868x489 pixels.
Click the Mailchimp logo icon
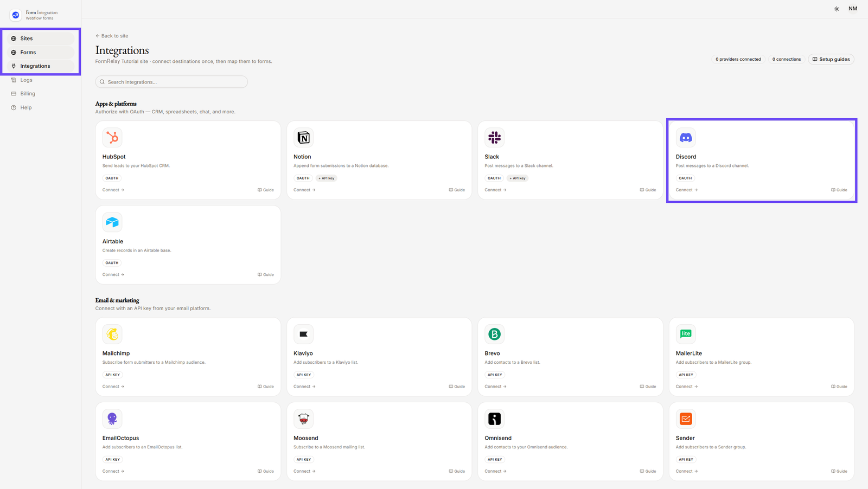point(112,334)
